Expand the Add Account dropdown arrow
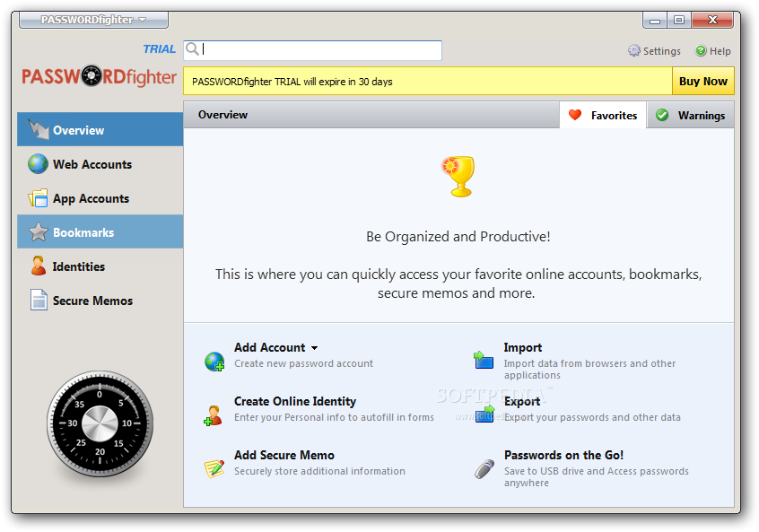This screenshot has height=532, width=759. point(315,348)
